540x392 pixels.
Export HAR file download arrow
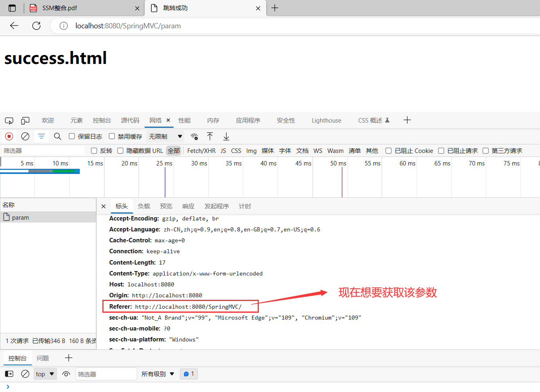coord(226,136)
